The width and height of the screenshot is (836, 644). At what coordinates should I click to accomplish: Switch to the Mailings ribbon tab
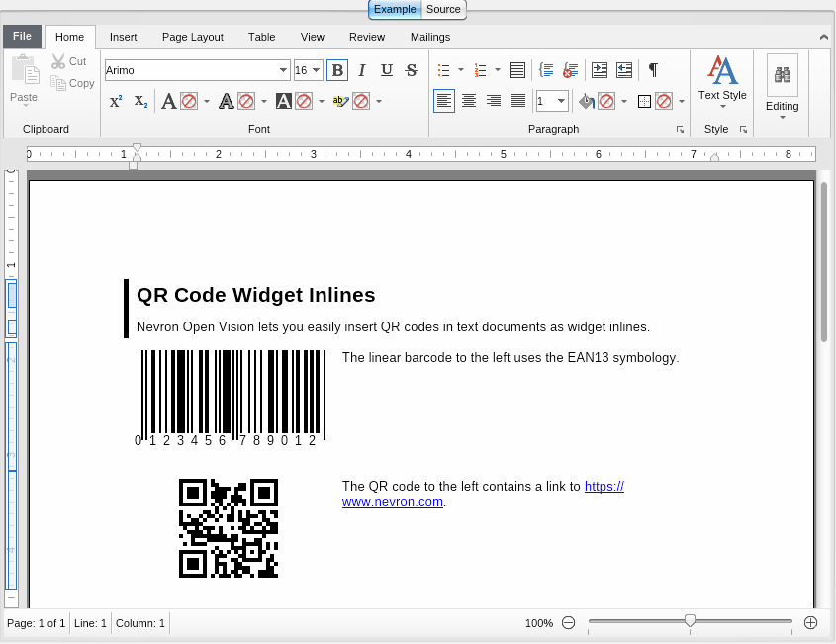pos(430,37)
